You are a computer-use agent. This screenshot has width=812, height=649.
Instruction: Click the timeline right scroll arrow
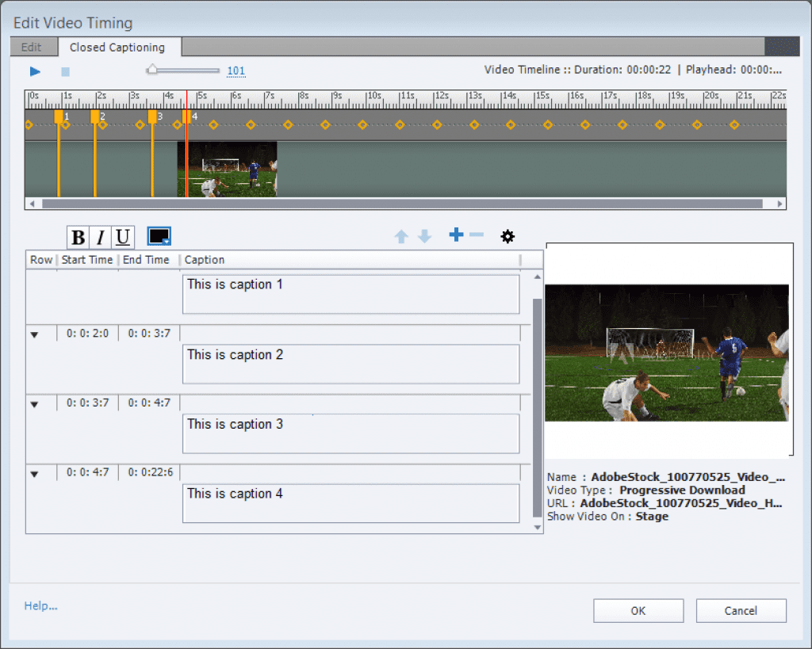(x=780, y=204)
